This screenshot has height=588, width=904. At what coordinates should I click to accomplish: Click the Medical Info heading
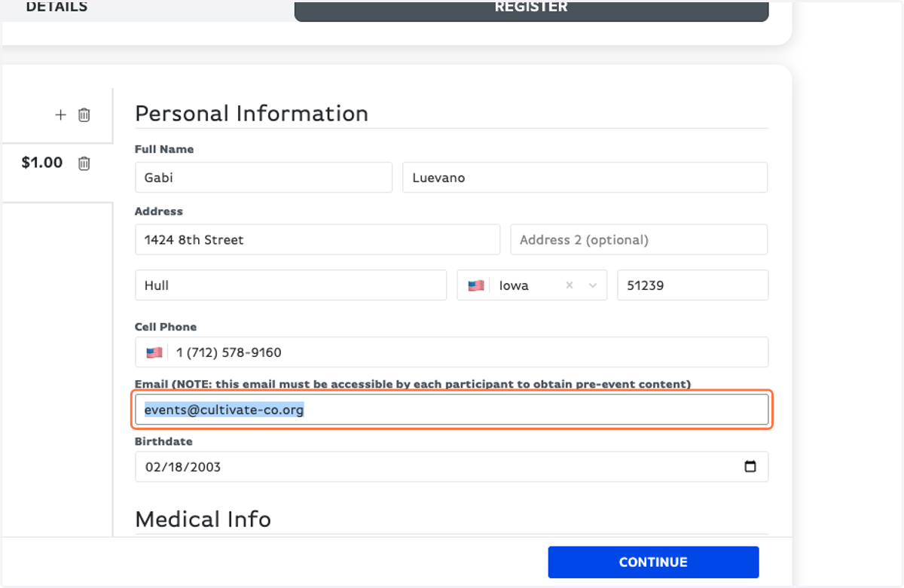(x=203, y=519)
